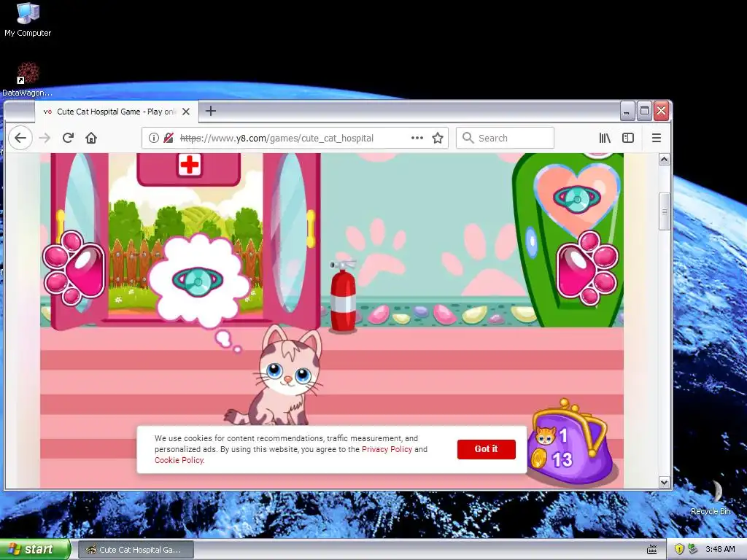Click the crossed-out padlock security icon

click(x=169, y=138)
